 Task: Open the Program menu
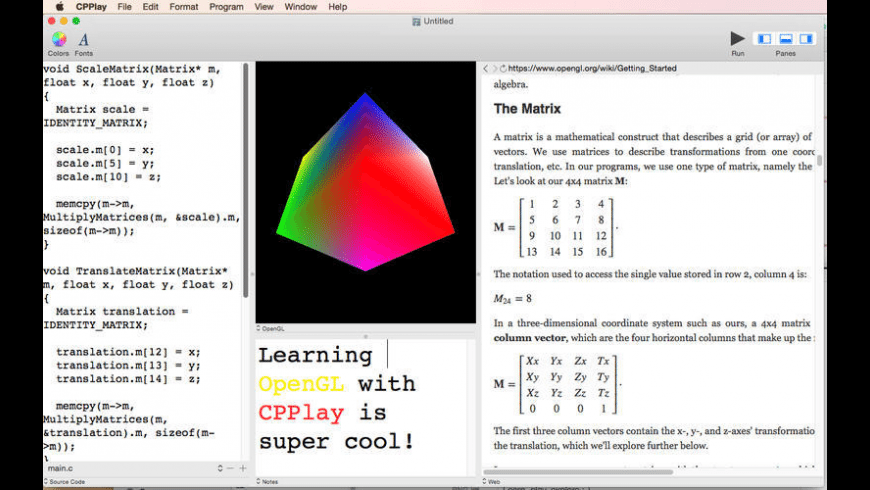click(226, 7)
